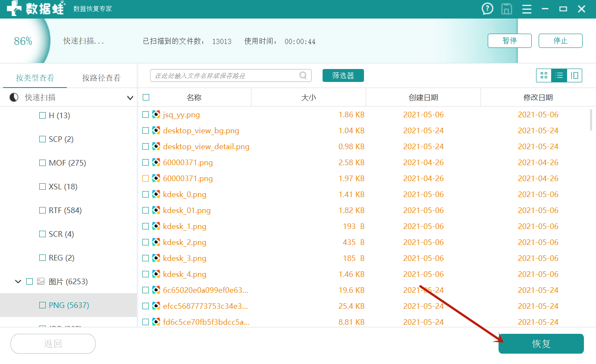Viewport: 596px width, 364px height.
Task: Switch to list view mode
Action: (x=559, y=75)
